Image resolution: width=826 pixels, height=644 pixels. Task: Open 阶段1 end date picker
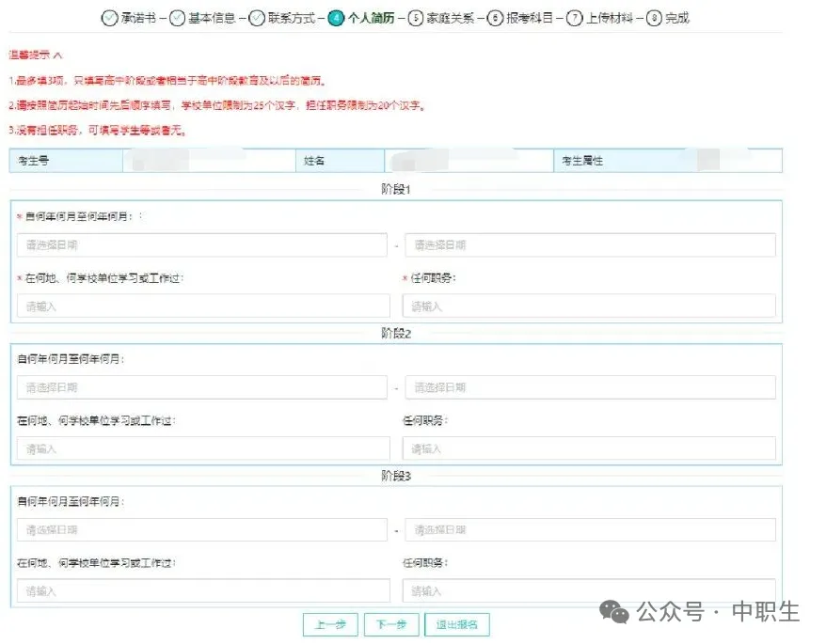pyautogui.click(x=590, y=244)
